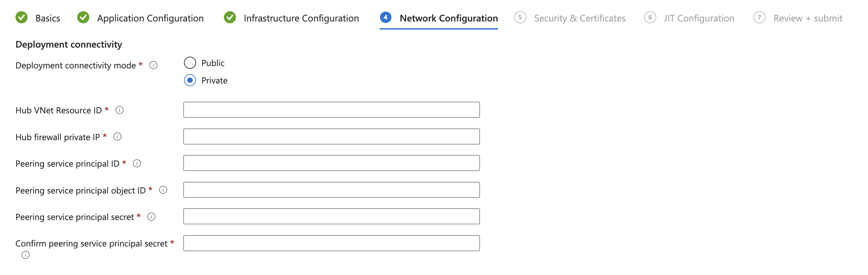Click info icon for Hub firewall private IP

click(x=117, y=136)
